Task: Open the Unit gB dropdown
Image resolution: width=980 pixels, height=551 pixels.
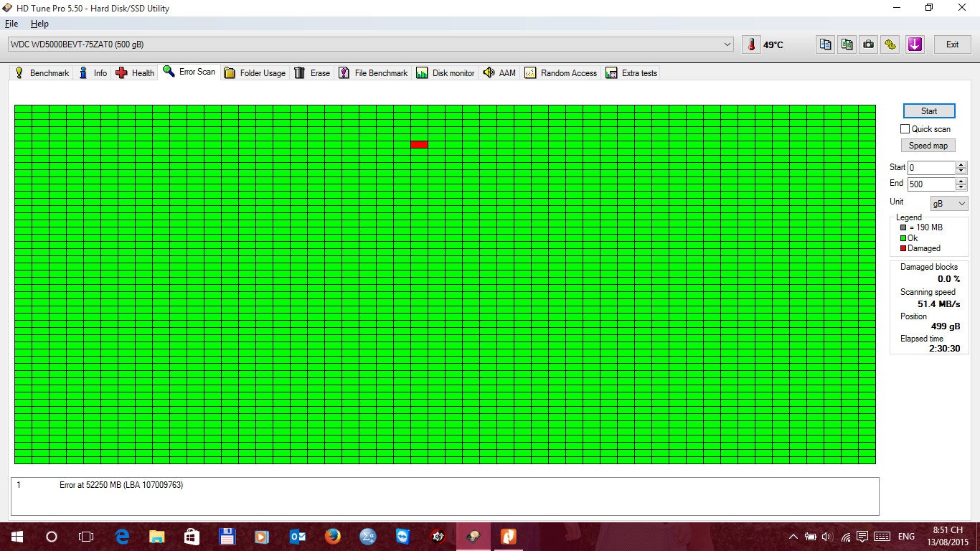Action: (x=949, y=204)
